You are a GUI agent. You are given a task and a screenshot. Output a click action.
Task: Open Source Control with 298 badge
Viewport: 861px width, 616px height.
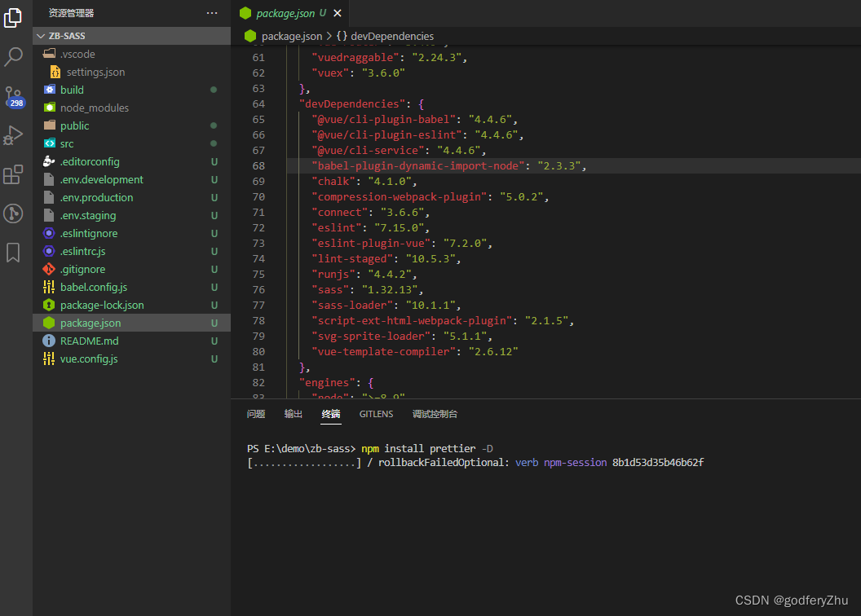coord(13,96)
